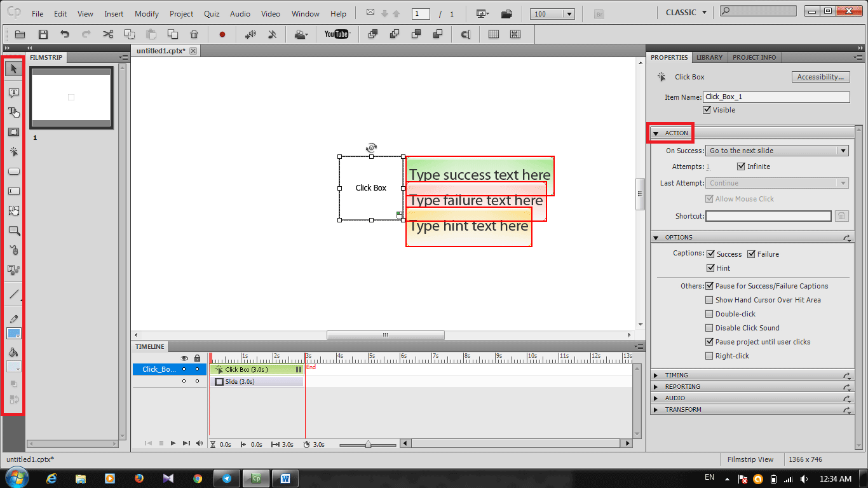Enable Show Hand Cursor Over Hit Area
This screenshot has width=868, height=488.
709,300
